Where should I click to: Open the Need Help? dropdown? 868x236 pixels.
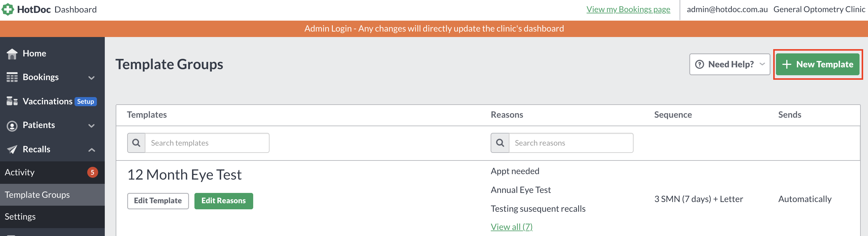coord(730,64)
